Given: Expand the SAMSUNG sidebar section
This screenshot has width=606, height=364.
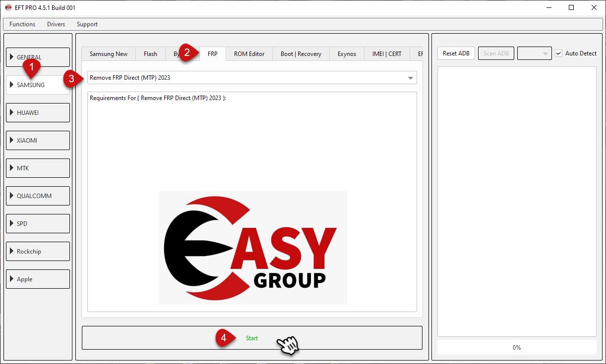Looking at the screenshot, I should point(38,85).
